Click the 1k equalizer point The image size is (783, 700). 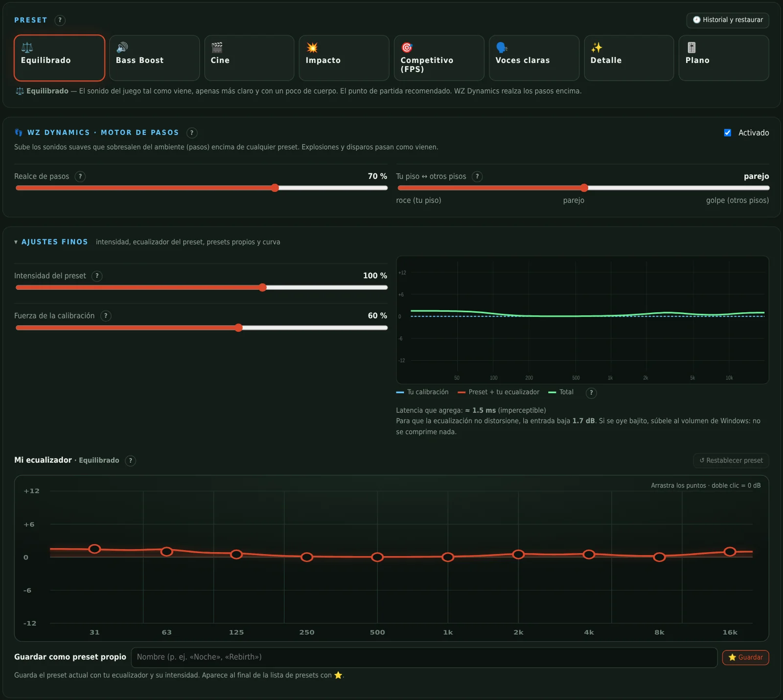pyautogui.click(x=448, y=557)
